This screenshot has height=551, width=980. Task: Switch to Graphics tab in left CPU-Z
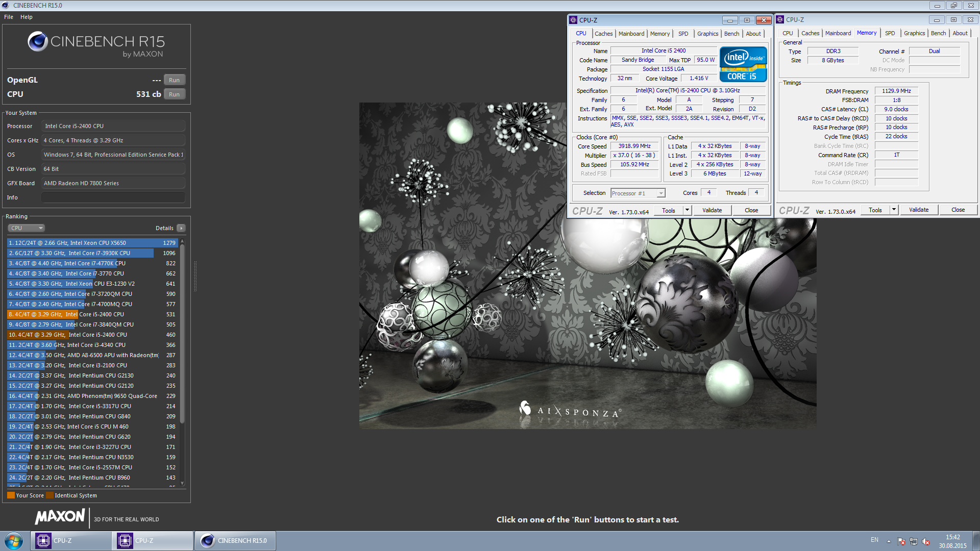(707, 34)
